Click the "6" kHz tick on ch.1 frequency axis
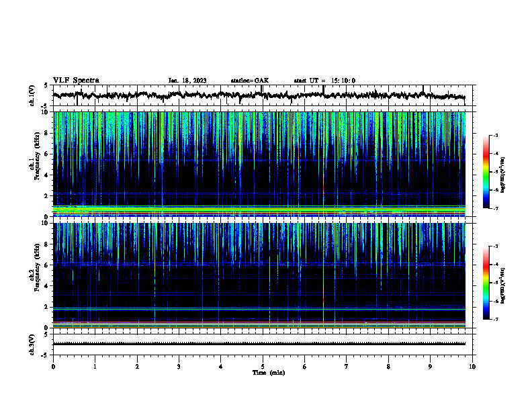The height and width of the screenshot is (411, 532). (x=48, y=154)
